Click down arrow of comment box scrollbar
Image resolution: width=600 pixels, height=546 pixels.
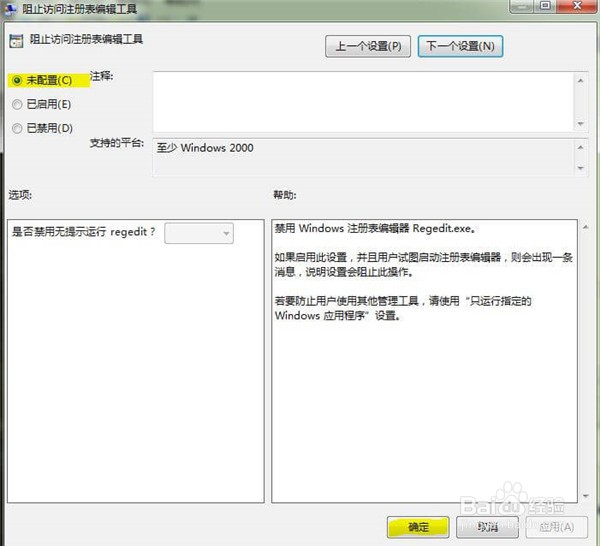click(580, 124)
